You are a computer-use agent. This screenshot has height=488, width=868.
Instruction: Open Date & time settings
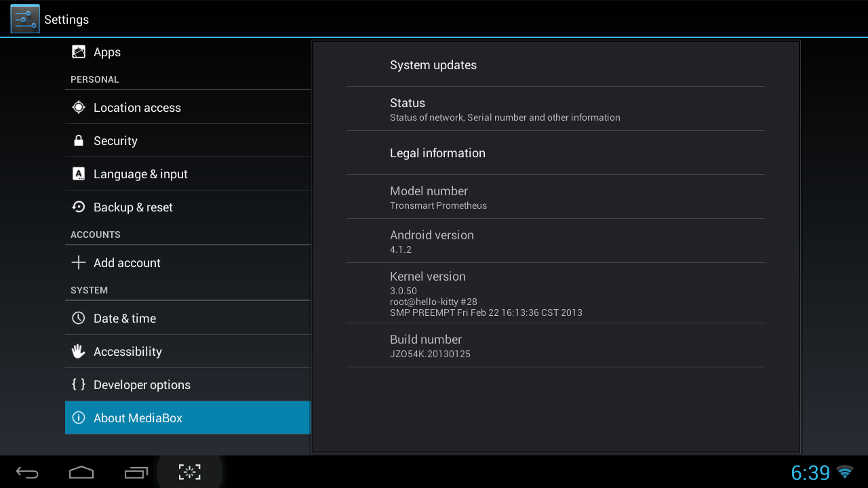pos(188,318)
